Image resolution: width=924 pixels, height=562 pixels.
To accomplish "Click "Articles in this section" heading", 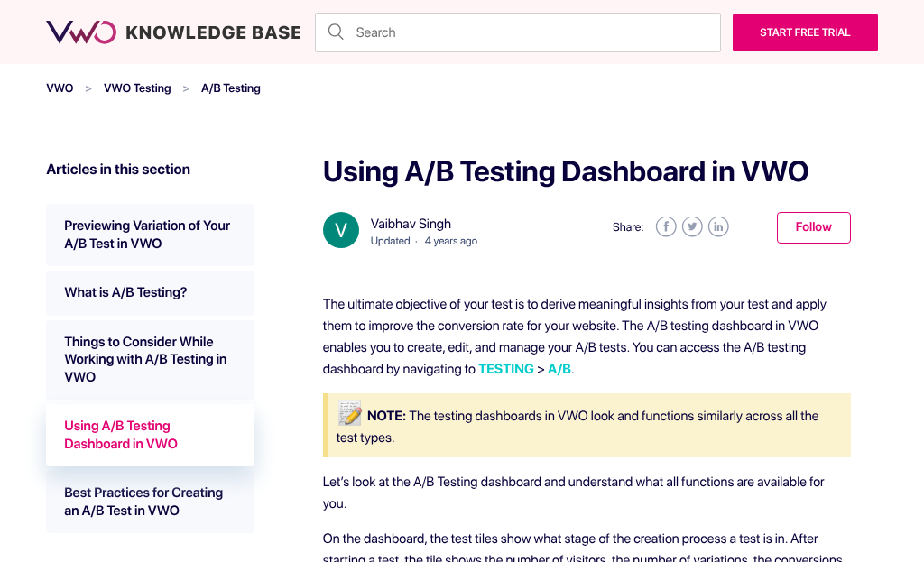I will click(x=118, y=170).
